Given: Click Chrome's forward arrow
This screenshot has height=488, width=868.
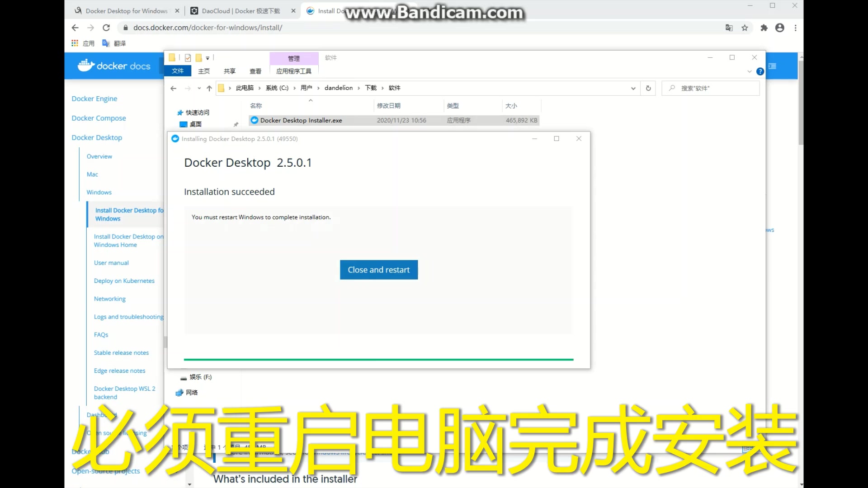Looking at the screenshot, I should (90, 28).
